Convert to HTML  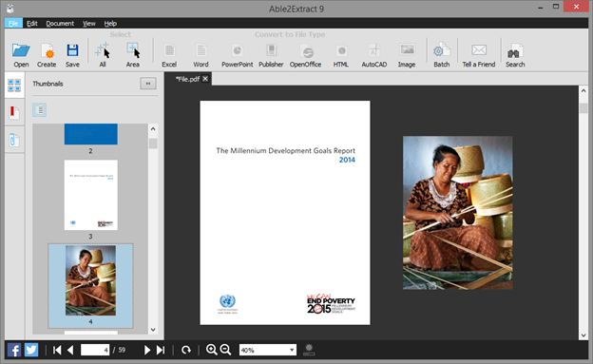pos(341,55)
